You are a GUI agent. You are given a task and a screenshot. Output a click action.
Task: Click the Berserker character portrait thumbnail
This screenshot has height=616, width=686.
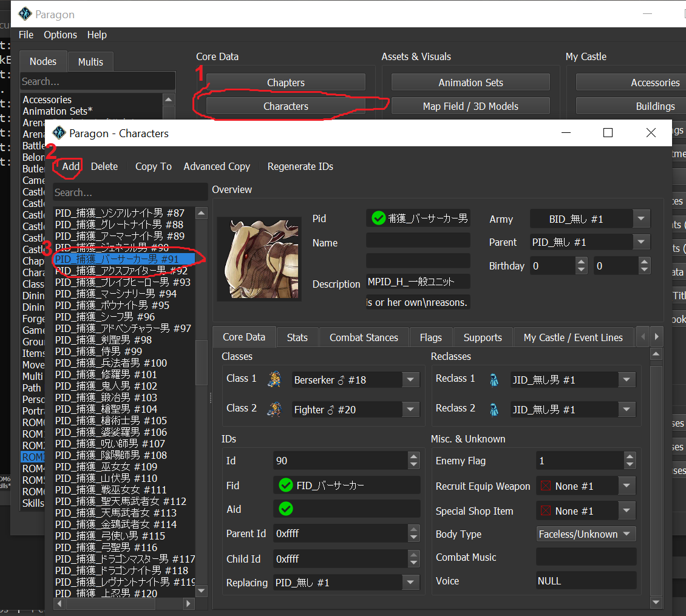(259, 259)
